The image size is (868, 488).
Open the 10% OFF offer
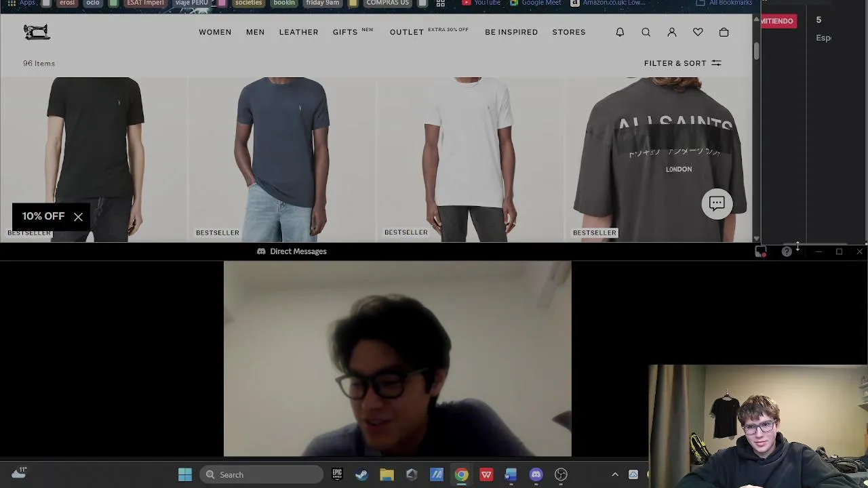43,216
